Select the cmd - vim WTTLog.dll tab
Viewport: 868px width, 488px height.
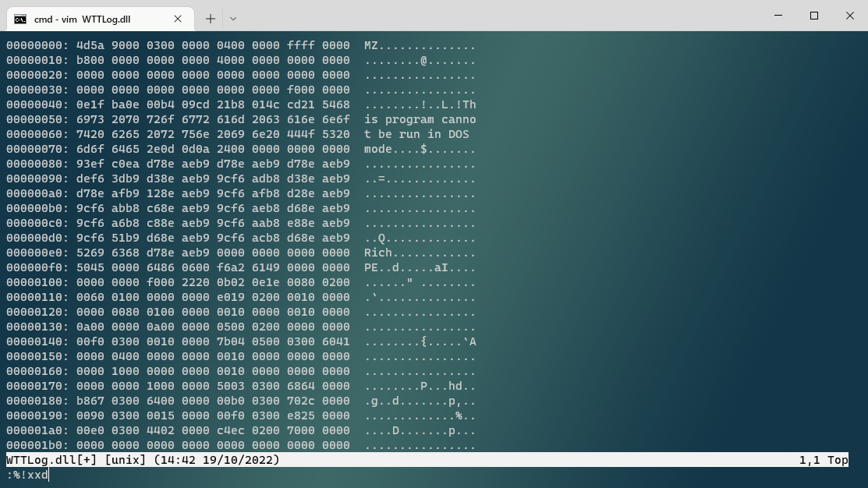101,19
